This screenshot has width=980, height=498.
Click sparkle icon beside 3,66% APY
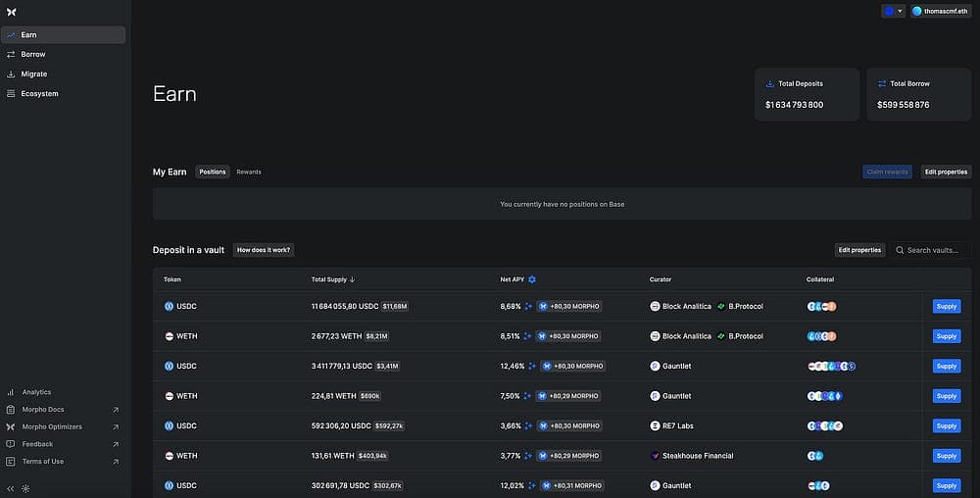click(529, 426)
